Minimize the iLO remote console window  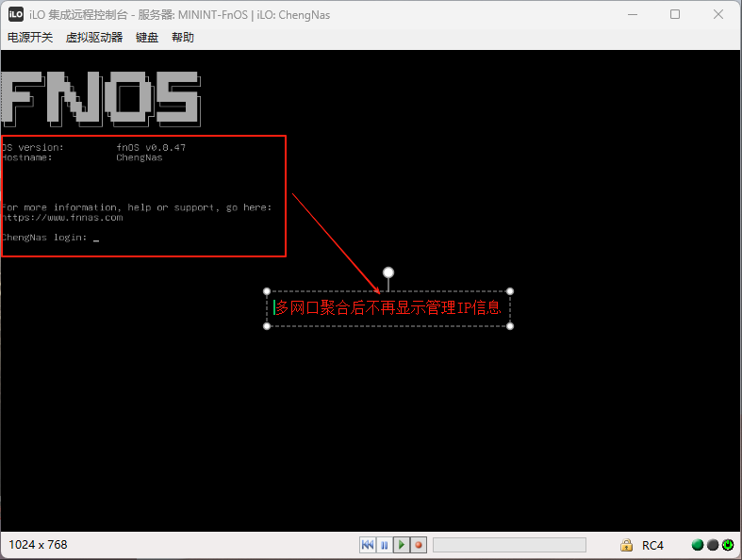[x=633, y=15]
